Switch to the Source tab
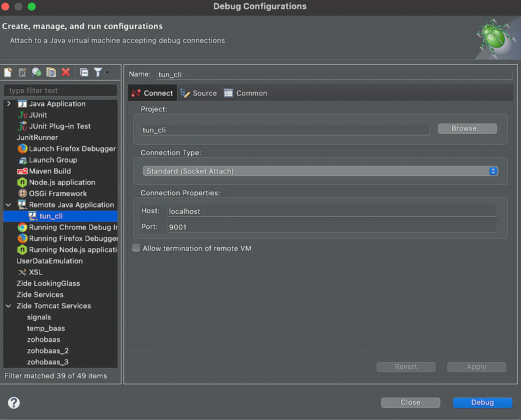 pyautogui.click(x=199, y=93)
